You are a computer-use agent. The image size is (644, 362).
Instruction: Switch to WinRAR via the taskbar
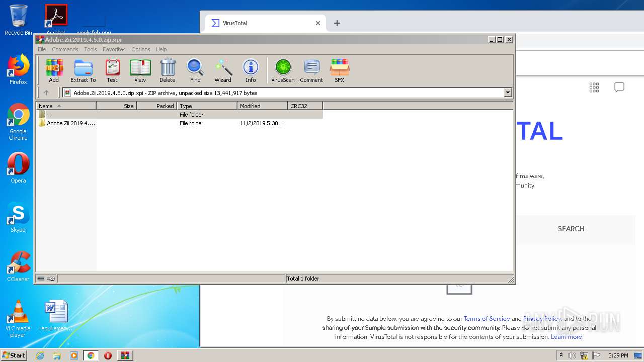click(x=125, y=355)
